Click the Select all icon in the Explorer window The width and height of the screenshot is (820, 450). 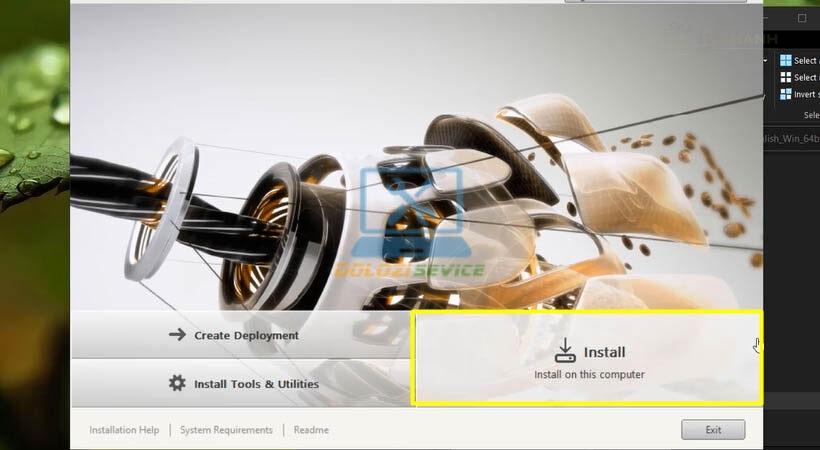785,61
